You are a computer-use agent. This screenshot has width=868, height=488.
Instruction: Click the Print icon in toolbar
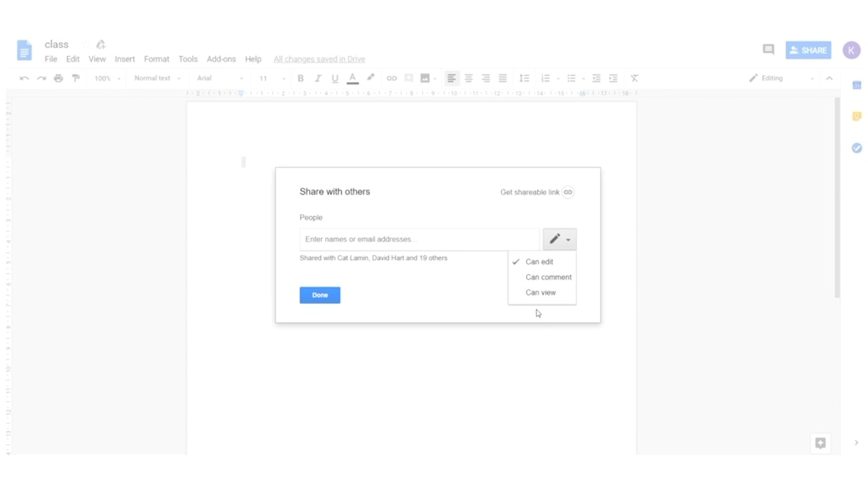point(58,79)
